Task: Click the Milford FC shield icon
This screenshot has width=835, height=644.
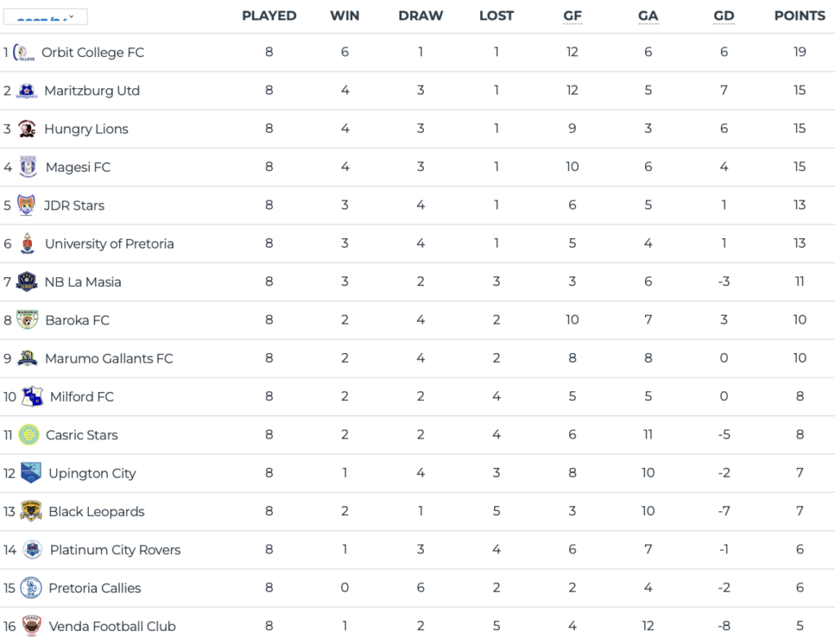Action: point(32,396)
